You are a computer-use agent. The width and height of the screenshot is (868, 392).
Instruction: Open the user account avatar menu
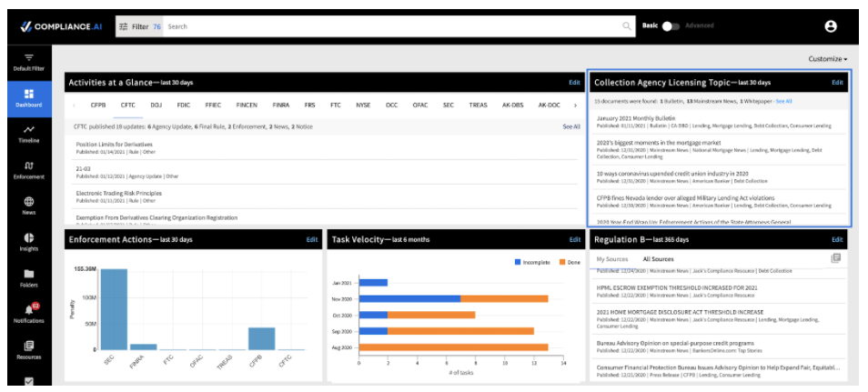(x=831, y=26)
